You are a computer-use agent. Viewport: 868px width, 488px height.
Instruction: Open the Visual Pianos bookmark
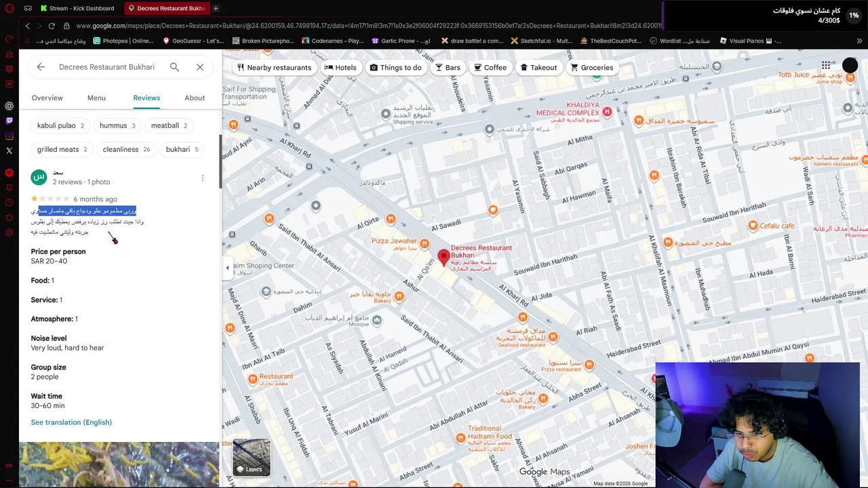(750, 41)
